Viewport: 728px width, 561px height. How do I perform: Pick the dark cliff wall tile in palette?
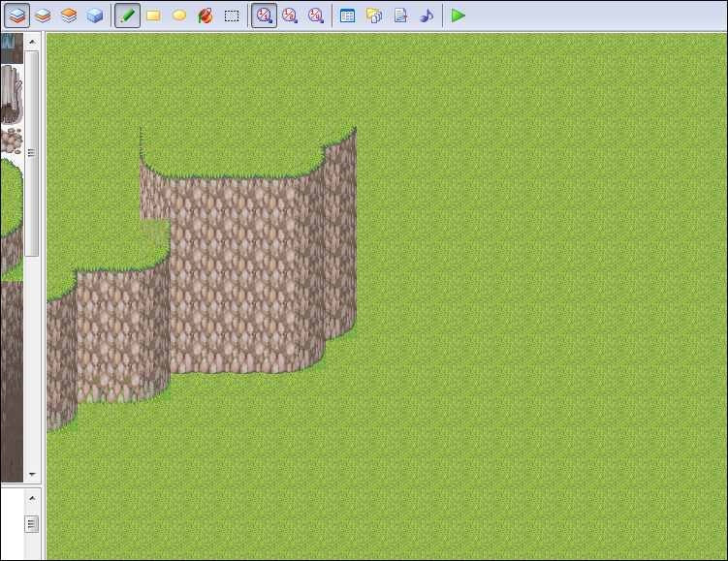[11, 381]
